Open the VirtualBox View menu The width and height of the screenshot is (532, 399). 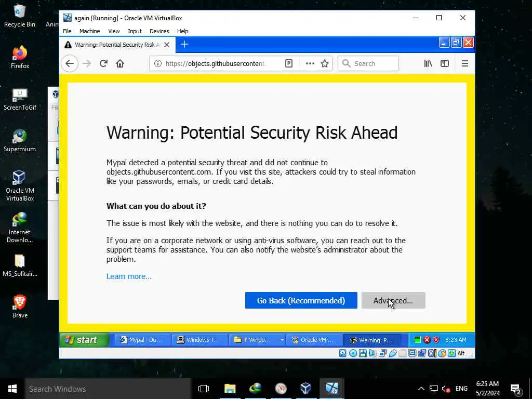point(114,31)
